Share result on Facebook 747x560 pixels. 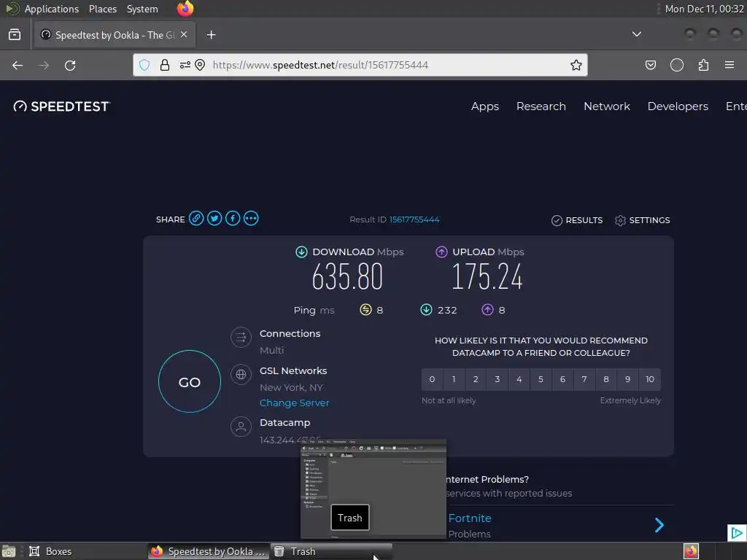coord(233,219)
